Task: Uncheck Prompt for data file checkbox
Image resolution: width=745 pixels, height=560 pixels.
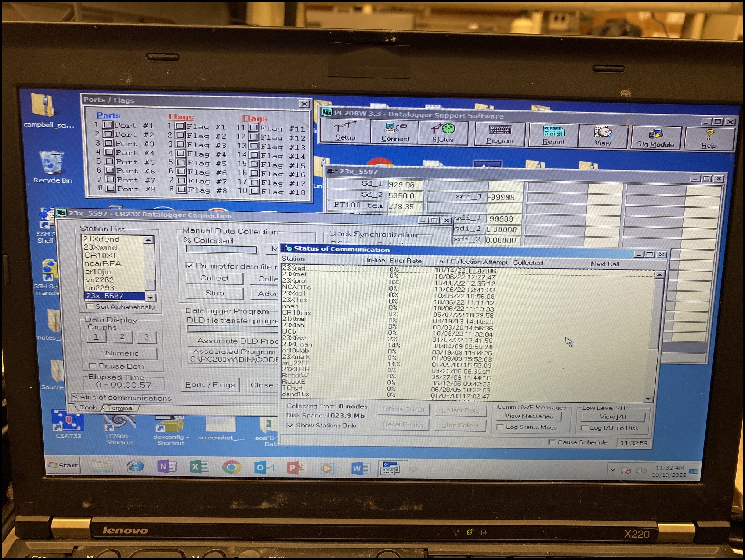Action: (189, 265)
